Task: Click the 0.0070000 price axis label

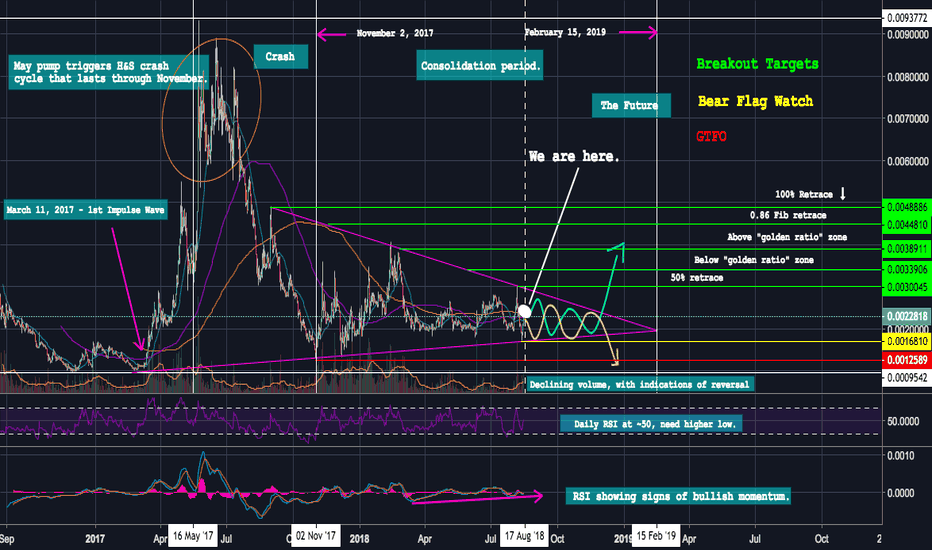Action: [x=907, y=119]
